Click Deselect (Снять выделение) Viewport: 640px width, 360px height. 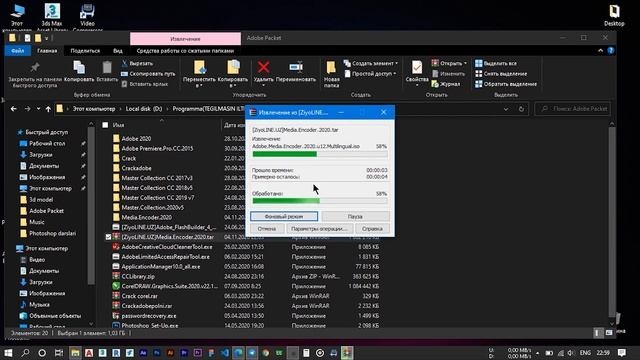coord(501,74)
